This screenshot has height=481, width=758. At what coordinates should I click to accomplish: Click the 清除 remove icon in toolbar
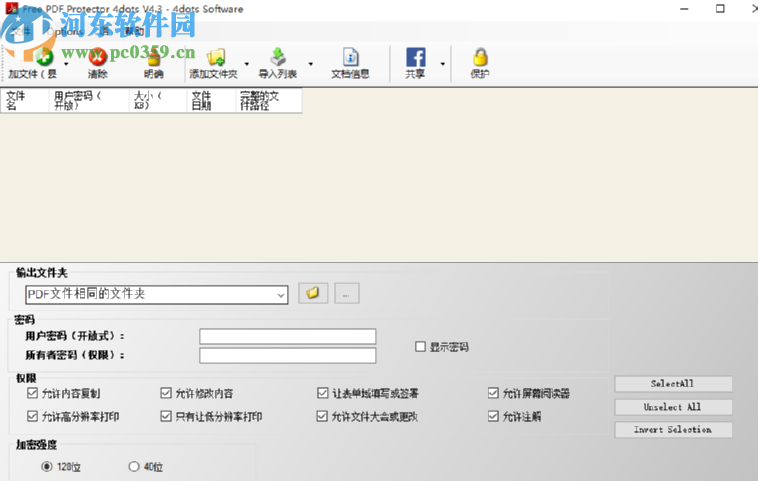(97, 57)
